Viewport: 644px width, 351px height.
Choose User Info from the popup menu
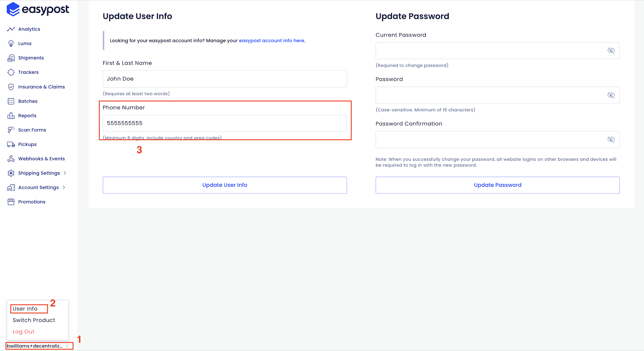[25, 309]
